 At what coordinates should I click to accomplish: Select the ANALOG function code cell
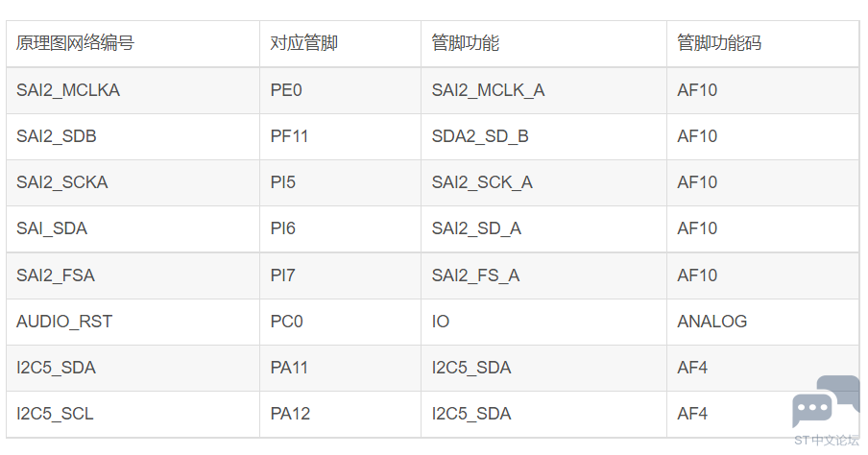[x=762, y=322]
